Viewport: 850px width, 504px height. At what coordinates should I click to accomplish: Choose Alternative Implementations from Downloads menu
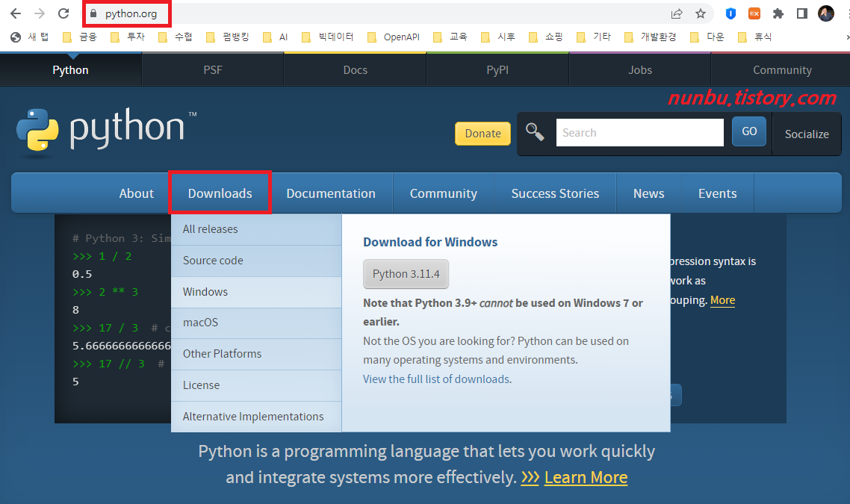256,417
